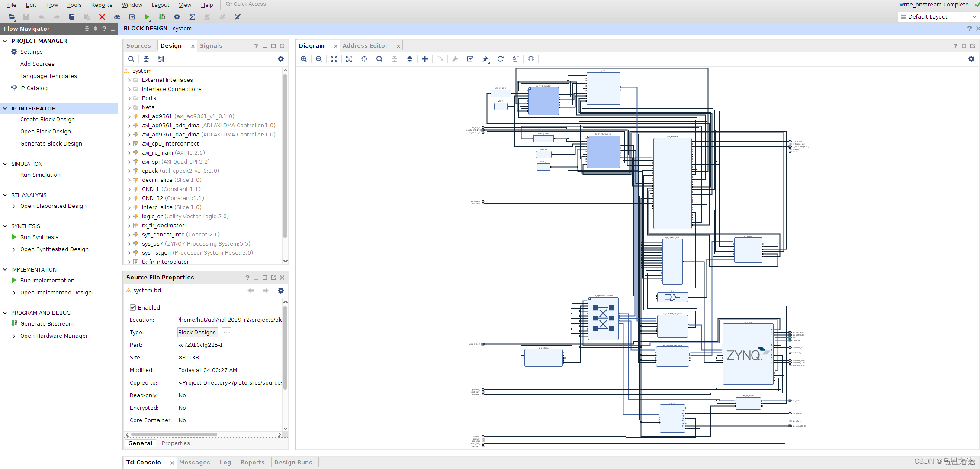Click Run Synthesis in Flow Navigator
Viewport: 980px width, 469px height.
click(x=39, y=237)
